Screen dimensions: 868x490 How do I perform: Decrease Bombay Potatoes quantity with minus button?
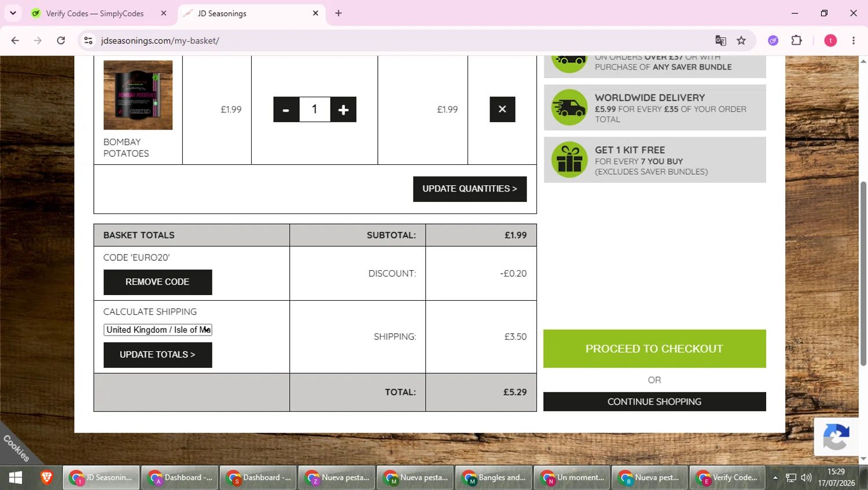click(286, 109)
